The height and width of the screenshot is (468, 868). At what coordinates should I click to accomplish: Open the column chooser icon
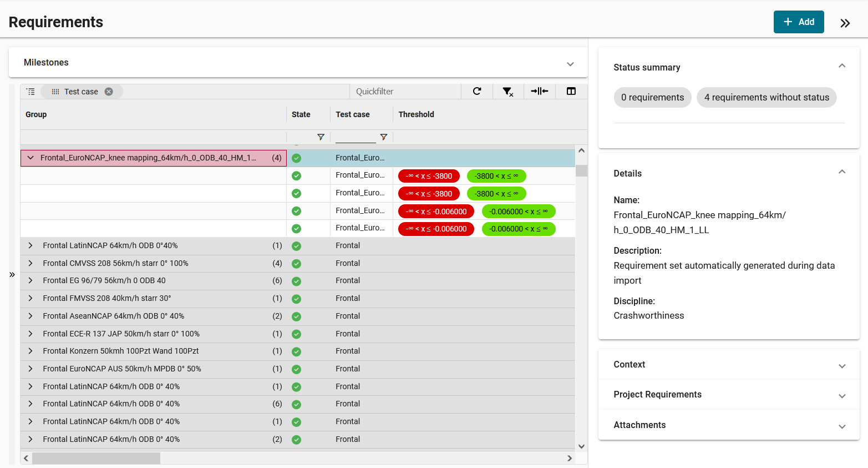[571, 91]
